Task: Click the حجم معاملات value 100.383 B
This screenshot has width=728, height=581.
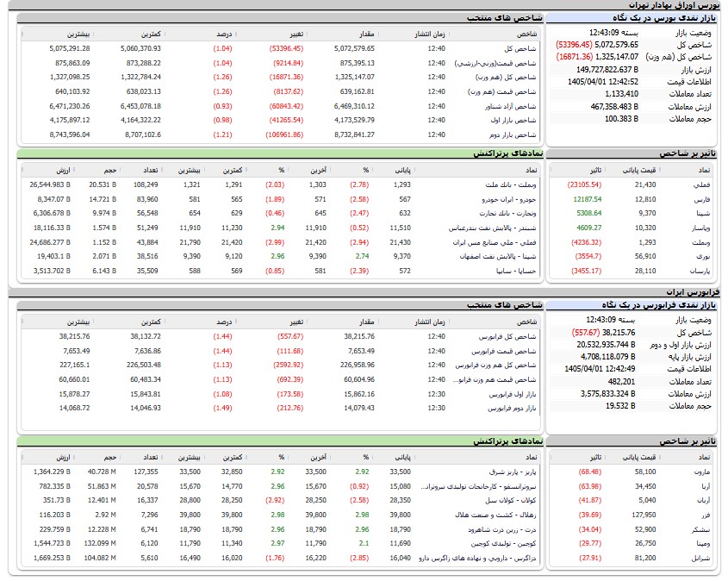Action: [621, 119]
